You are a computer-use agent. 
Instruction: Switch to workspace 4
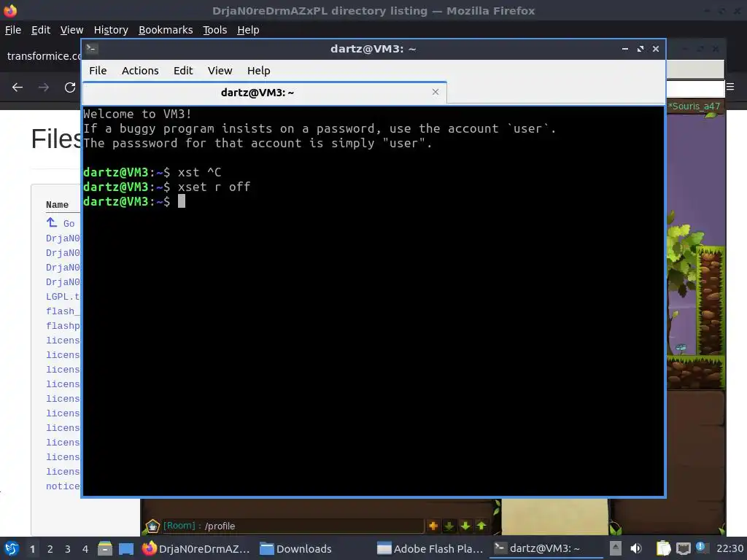tap(85, 549)
